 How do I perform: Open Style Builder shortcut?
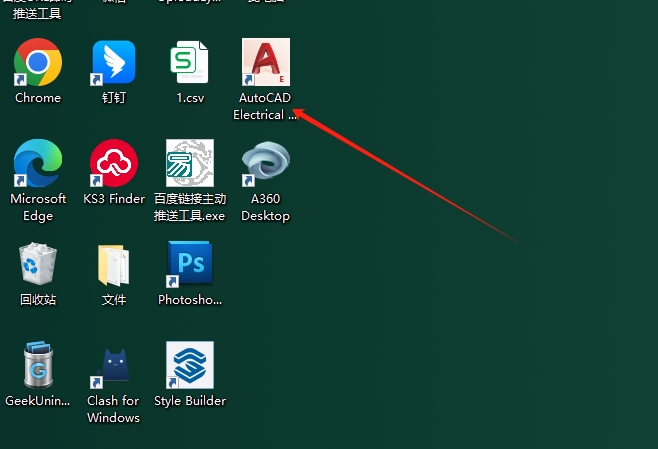click(190, 365)
